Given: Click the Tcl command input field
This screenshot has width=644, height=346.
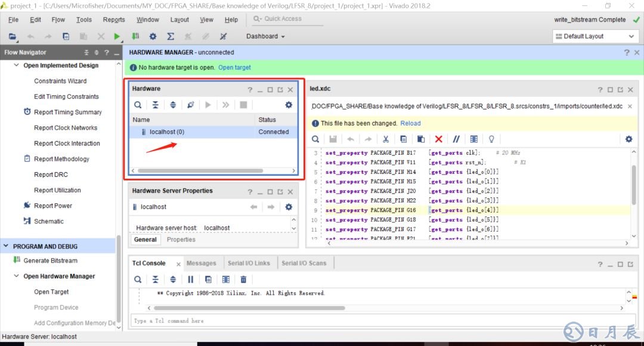Looking at the screenshot, I should tap(376, 321).
